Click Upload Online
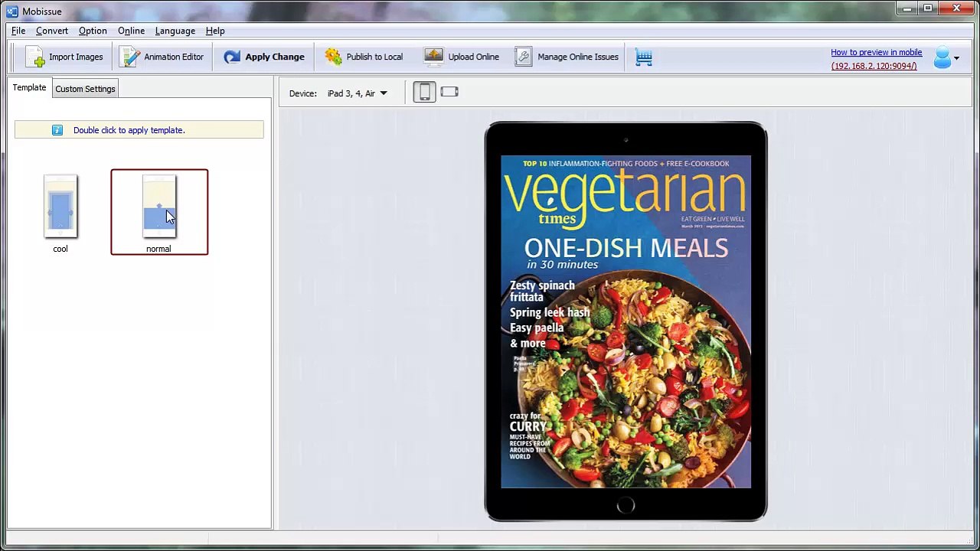The image size is (980, 551). click(x=462, y=57)
